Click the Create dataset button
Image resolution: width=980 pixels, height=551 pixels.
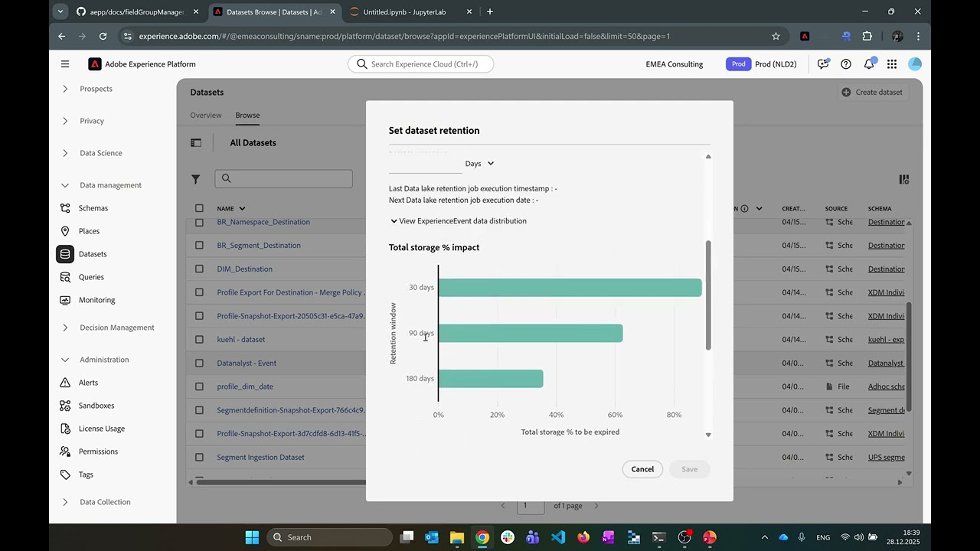coord(872,93)
